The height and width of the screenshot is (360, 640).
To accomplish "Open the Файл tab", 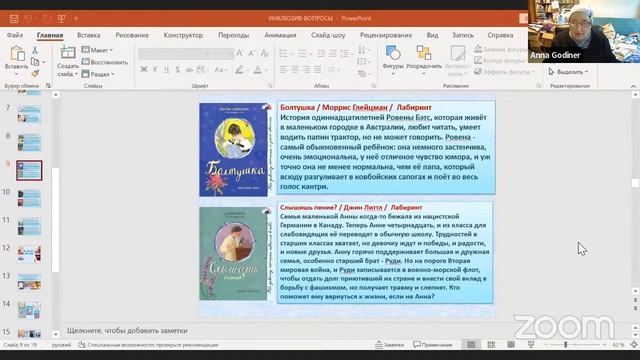I will 15,35.
